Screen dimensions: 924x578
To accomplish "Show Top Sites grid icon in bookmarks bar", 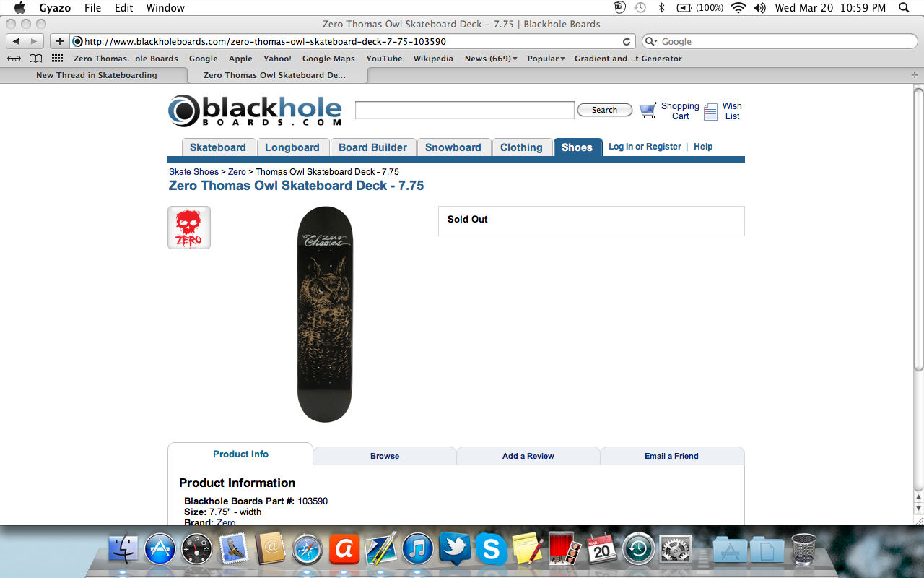I will [x=58, y=59].
